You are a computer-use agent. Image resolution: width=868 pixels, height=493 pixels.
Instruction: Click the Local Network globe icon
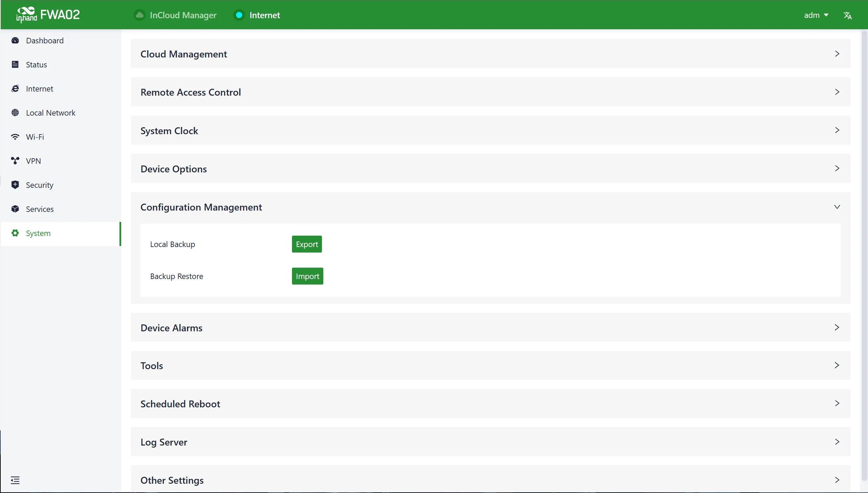pyautogui.click(x=15, y=113)
